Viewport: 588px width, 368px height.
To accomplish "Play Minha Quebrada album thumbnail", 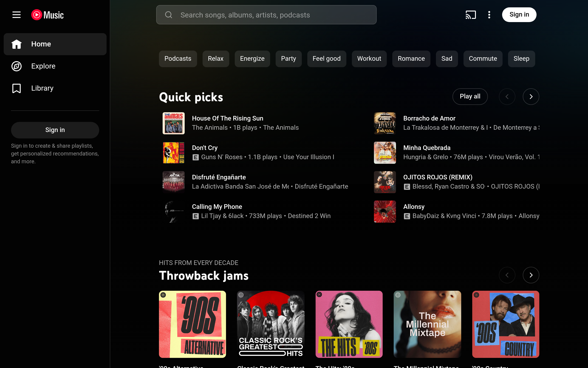I will click(385, 152).
